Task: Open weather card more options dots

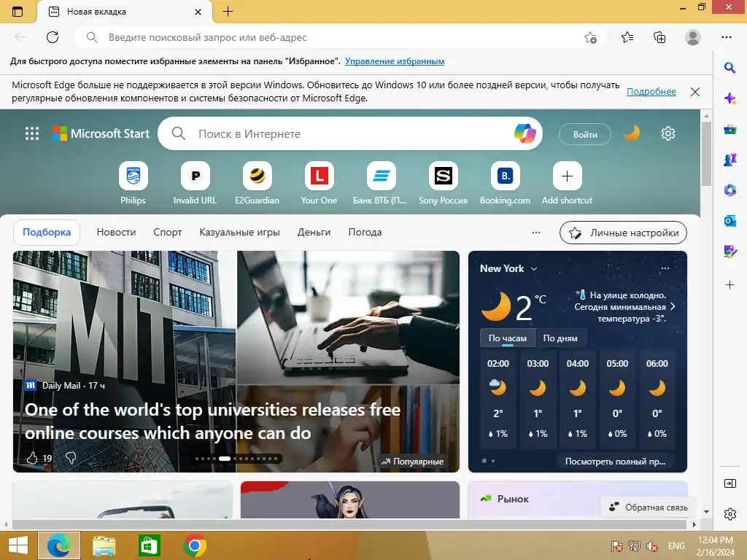Action: coord(665,268)
